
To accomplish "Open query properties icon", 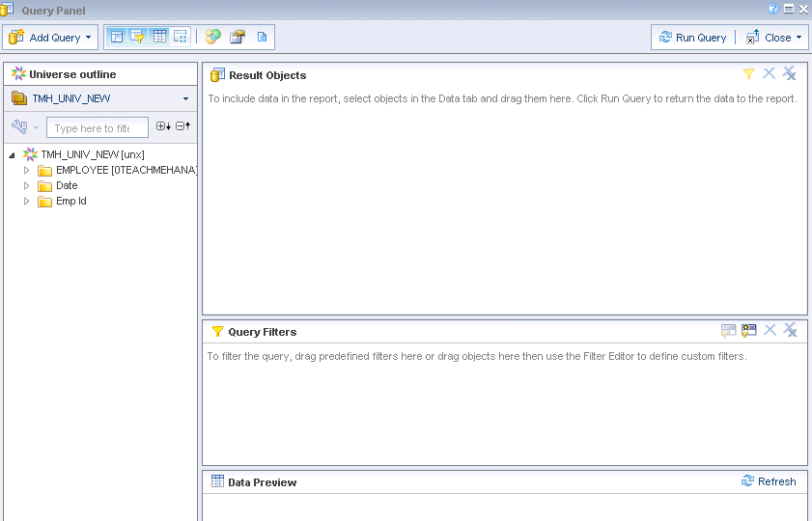I will click(x=238, y=37).
